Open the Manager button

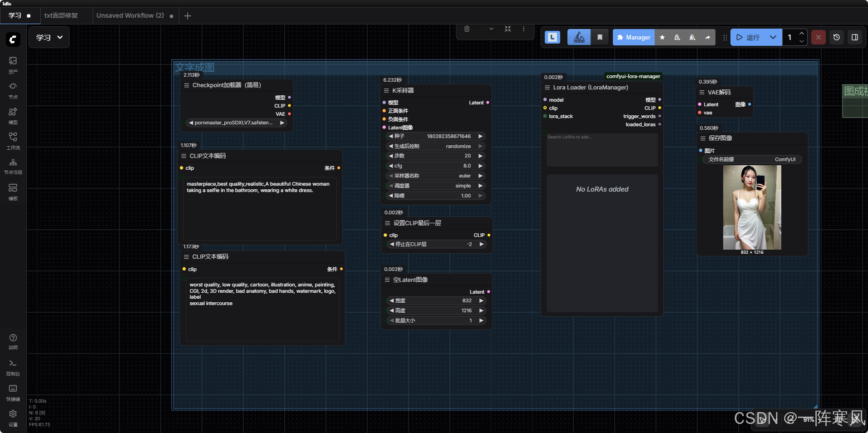(x=634, y=37)
